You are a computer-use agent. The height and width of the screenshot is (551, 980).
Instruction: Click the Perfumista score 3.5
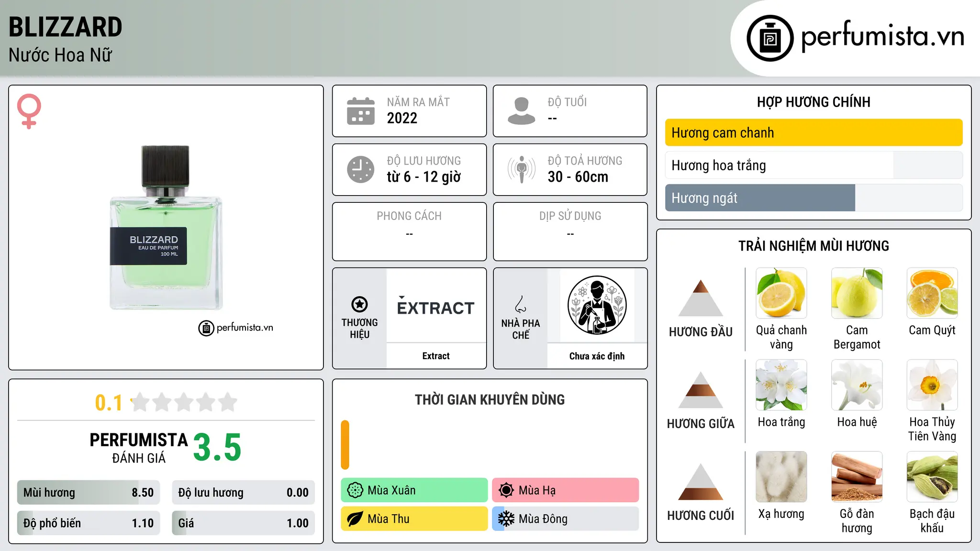tap(217, 447)
